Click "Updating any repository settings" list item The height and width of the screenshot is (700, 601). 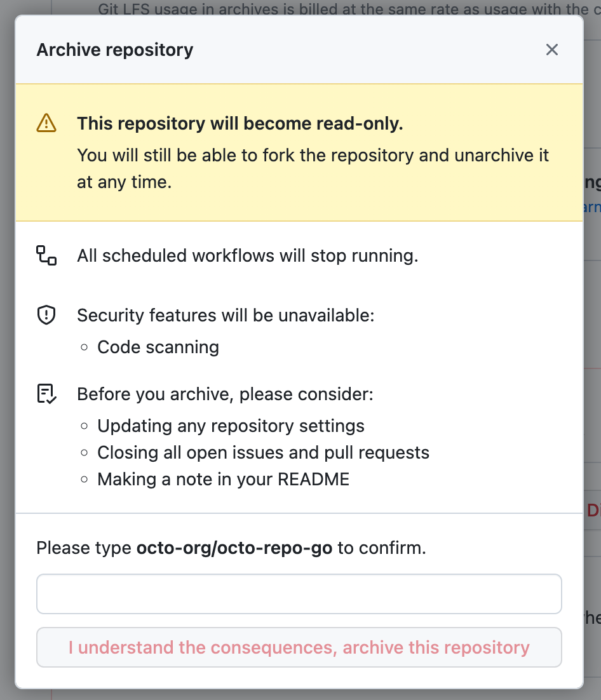point(231,426)
